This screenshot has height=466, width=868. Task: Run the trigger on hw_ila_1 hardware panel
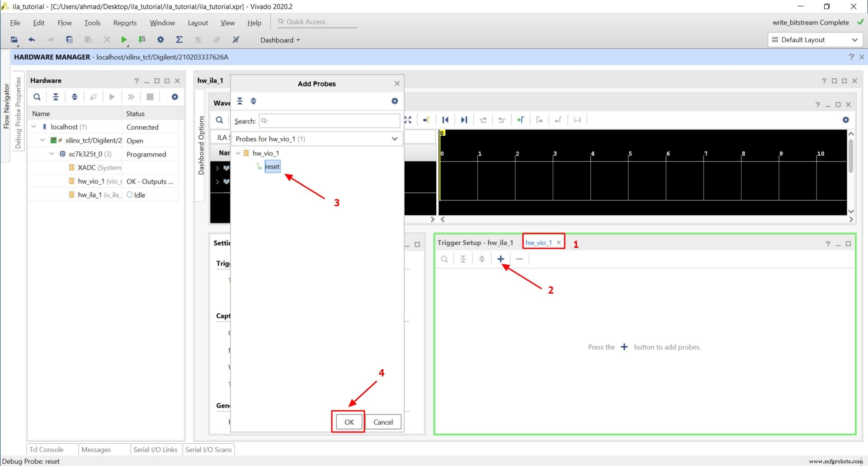(x=112, y=96)
